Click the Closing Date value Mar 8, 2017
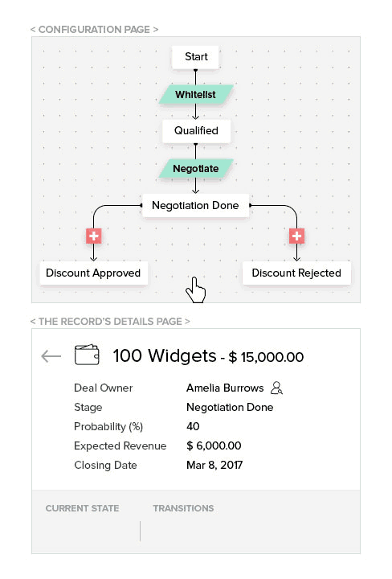392x579 pixels. tap(214, 465)
